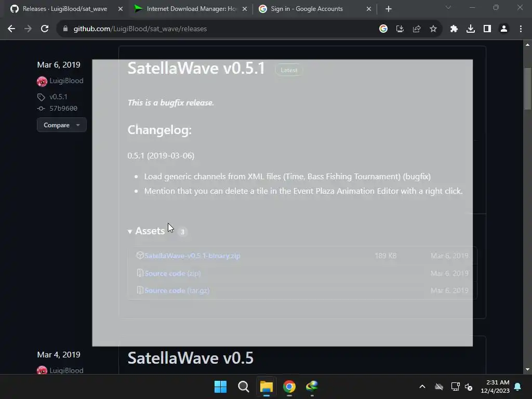Click the 'Changelog:' heading
The width and height of the screenshot is (532, 399).
pyautogui.click(x=159, y=130)
